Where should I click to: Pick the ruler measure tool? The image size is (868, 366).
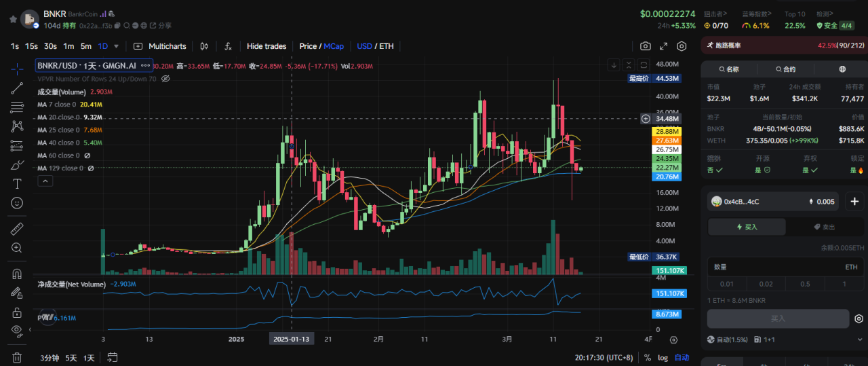tap(17, 229)
